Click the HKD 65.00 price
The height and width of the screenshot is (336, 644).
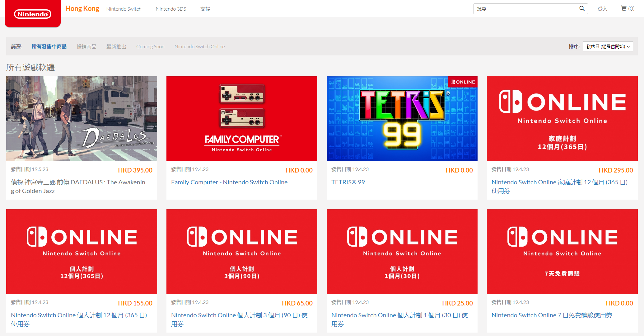click(x=297, y=303)
